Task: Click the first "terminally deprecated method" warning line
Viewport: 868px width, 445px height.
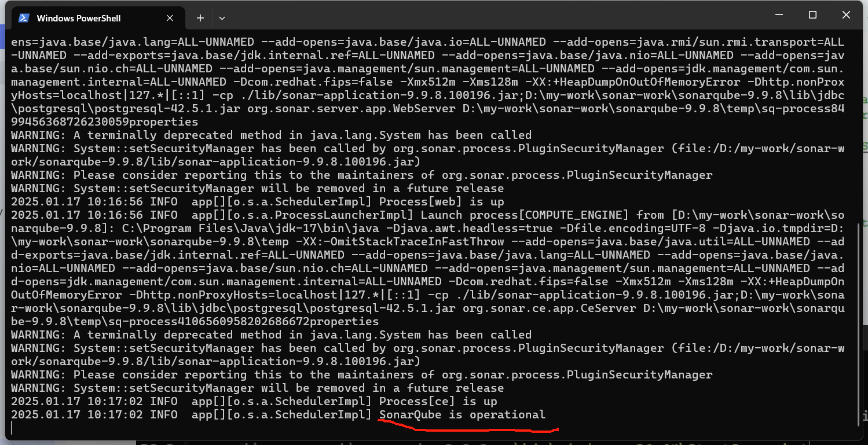Action: [271, 135]
